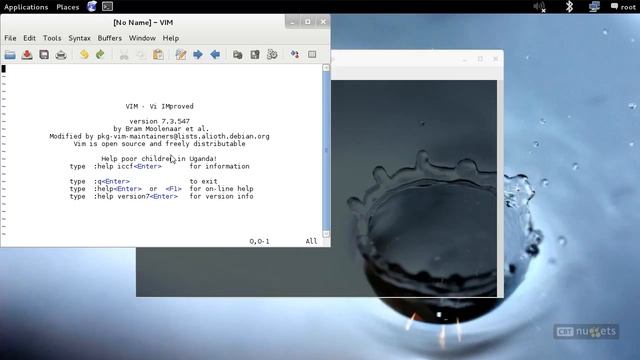The height and width of the screenshot is (360, 640).
Task: Open the Help menu in VIM
Action: 171,38
